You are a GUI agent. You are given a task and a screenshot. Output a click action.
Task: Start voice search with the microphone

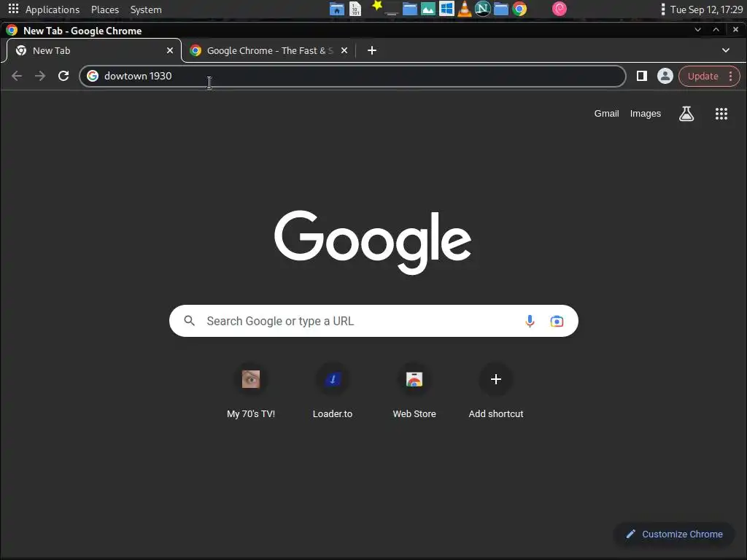[x=530, y=321]
